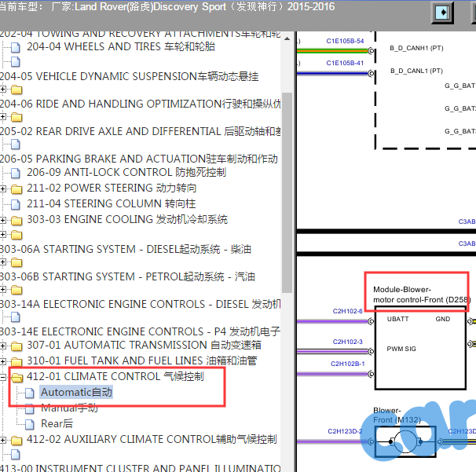
Task: Expand folder under 204-05 VEHICLE DYNAMIC SUSPENSION
Action: (2, 90)
